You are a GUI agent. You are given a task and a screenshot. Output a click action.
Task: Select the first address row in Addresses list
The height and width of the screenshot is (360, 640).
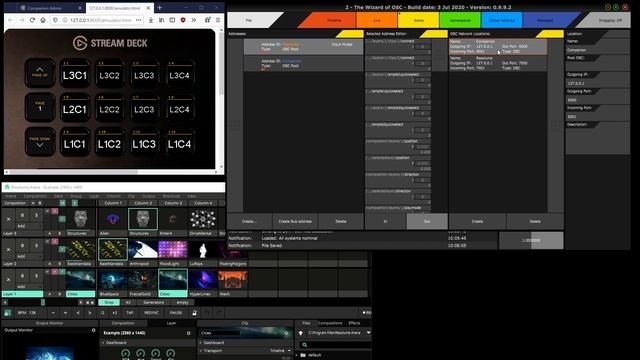(x=303, y=47)
